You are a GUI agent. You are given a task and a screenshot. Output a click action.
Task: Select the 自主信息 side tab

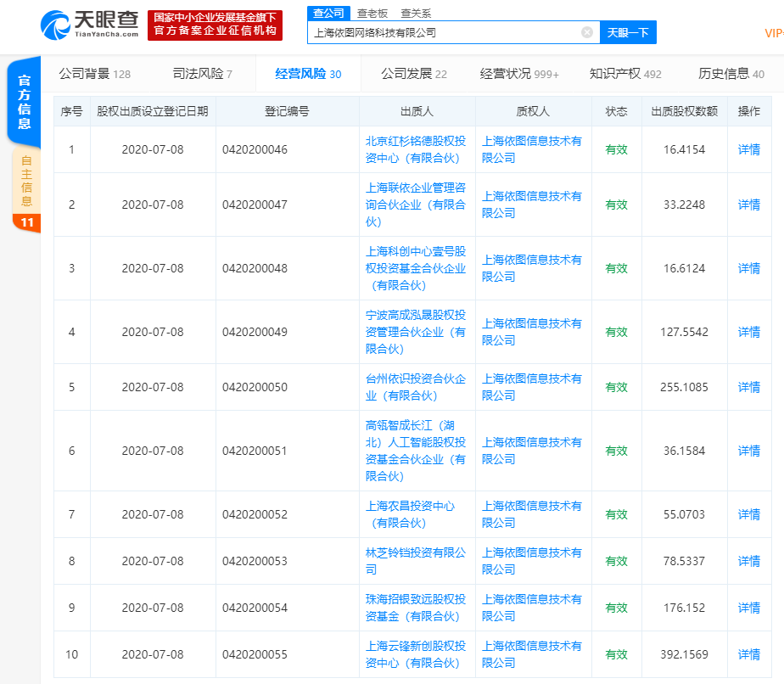click(x=25, y=182)
